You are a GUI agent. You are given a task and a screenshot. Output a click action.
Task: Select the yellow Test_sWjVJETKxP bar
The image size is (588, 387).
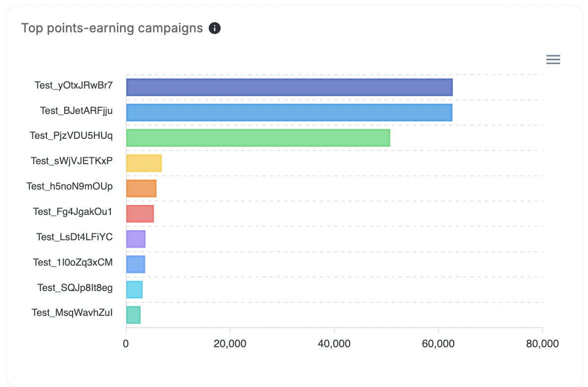143,162
